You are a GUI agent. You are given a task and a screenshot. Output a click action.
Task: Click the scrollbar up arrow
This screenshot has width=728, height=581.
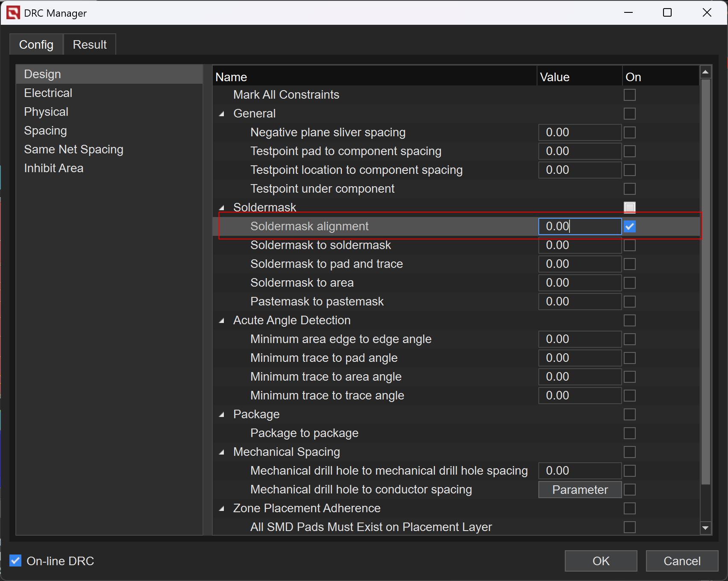(x=705, y=72)
